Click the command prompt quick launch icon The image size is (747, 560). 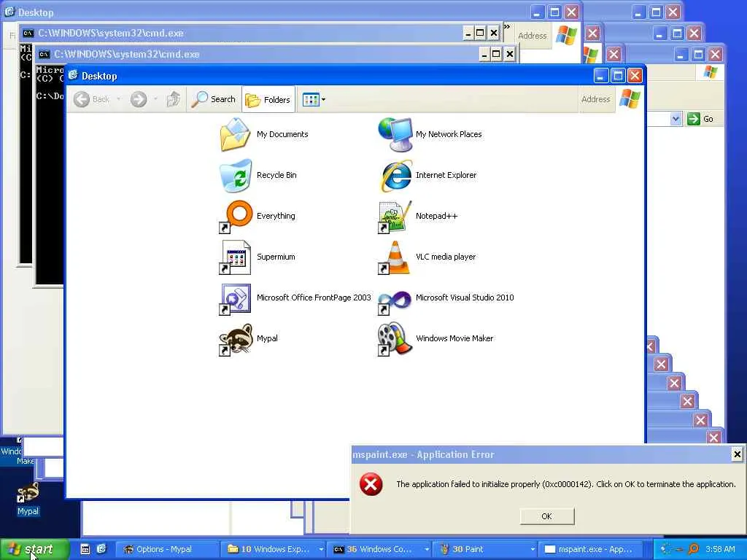[85, 549]
